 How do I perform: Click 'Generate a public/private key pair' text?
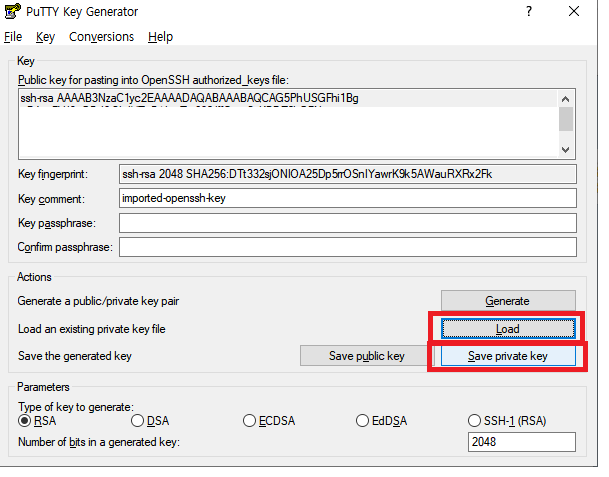click(98, 301)
